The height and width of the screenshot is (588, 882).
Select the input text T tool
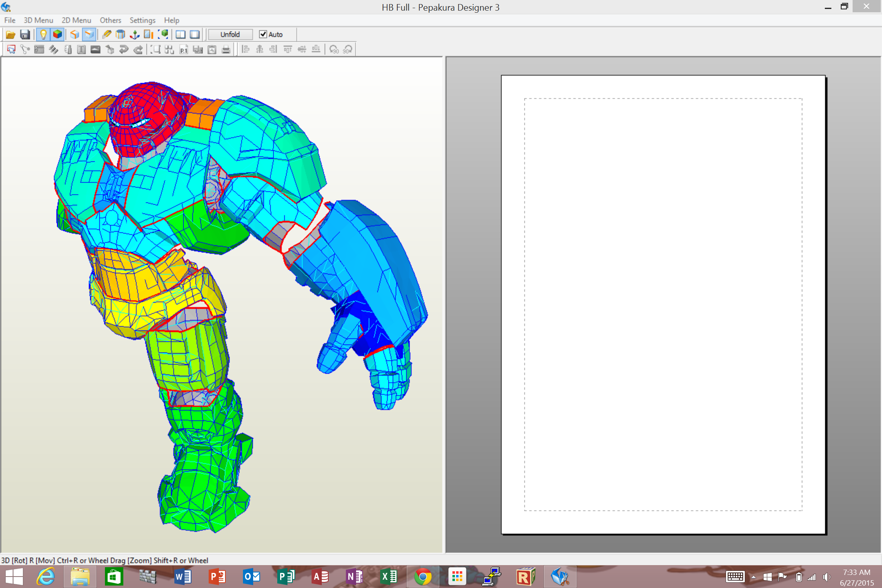(x=82, y=49)
